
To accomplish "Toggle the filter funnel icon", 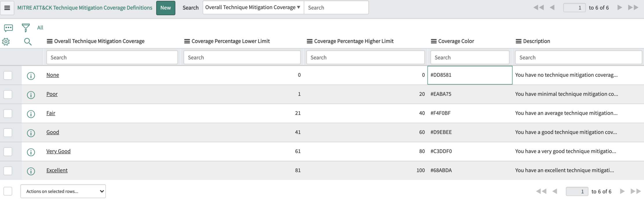I will click(26, 28).
